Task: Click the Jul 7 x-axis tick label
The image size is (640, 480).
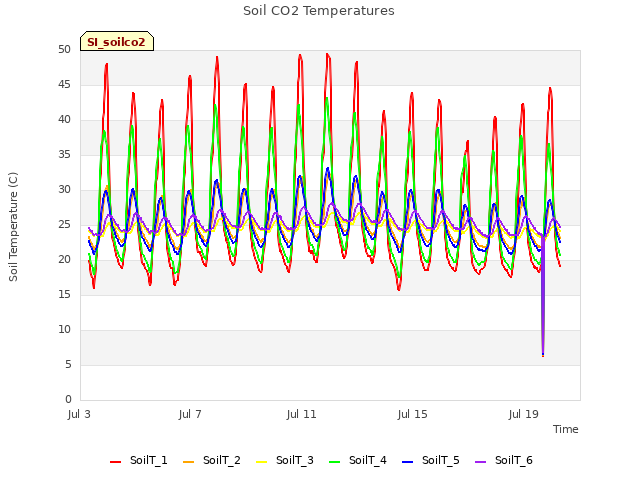Action: (190, 414)
